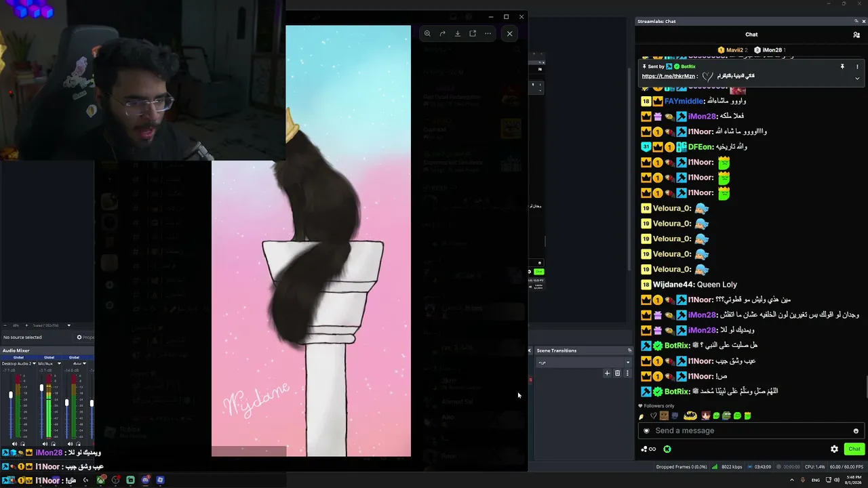
Task: Expand Mic/Aux source dropdown
Action: tap(59, 364)
